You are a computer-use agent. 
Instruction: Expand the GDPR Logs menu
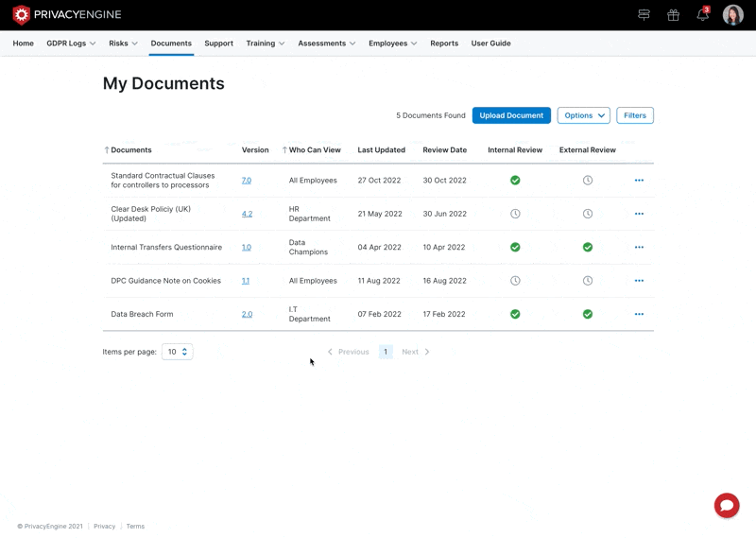click(x=71, y=43)
